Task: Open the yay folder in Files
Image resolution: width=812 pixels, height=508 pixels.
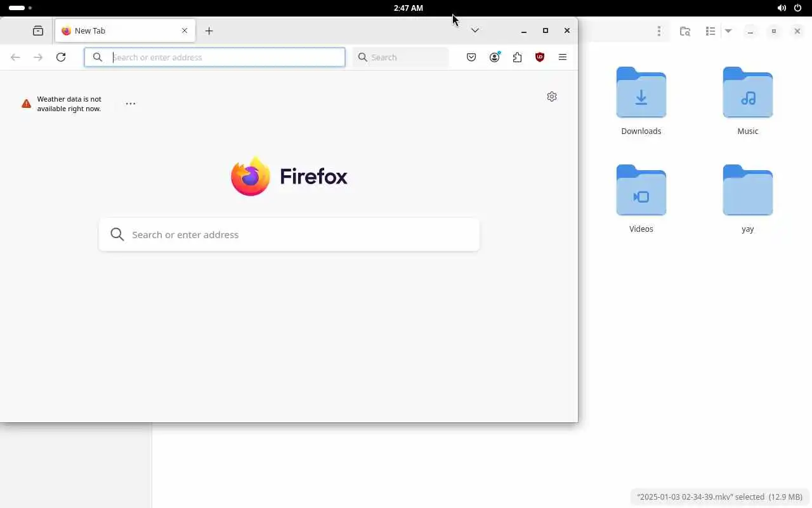Action: point(748,199)
